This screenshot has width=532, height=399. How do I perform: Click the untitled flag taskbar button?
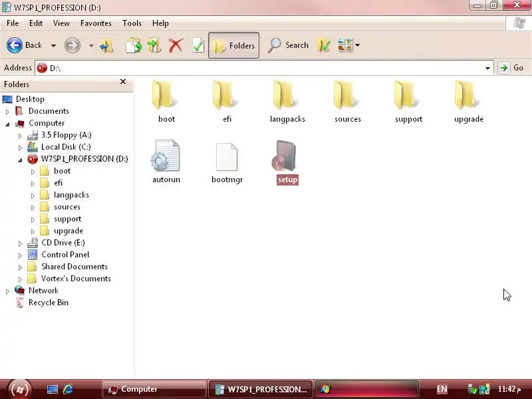point(367,389)
